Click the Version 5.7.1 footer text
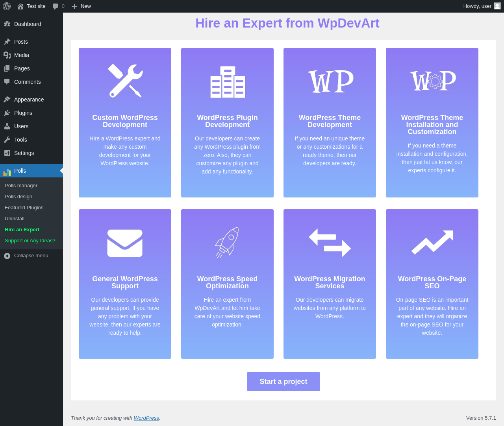Image resolution: width=504 pixels, height=426 pixels. click(481, 418)
